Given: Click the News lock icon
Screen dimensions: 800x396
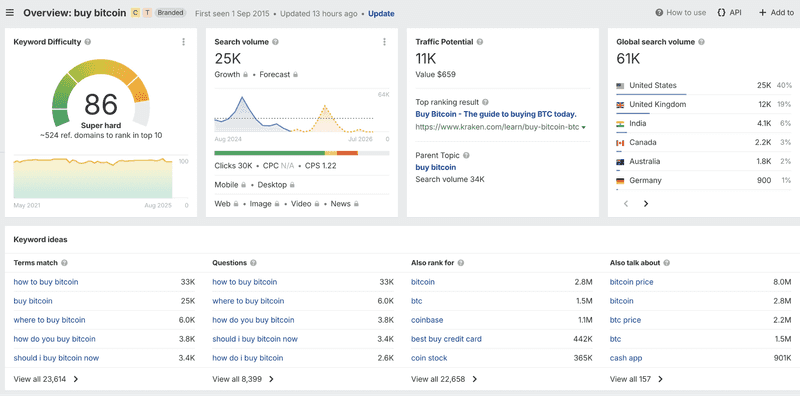Looking at the screenshot, I should 356,204.
